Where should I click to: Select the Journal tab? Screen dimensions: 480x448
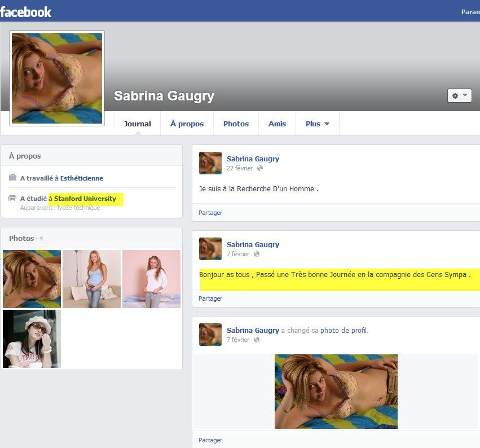coord(138,124)
